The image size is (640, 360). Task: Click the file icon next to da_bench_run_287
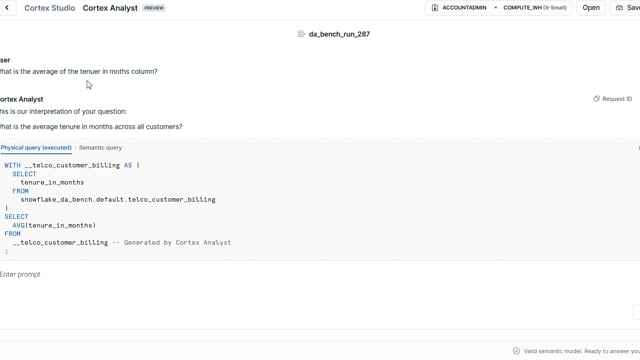coord(301,34)
